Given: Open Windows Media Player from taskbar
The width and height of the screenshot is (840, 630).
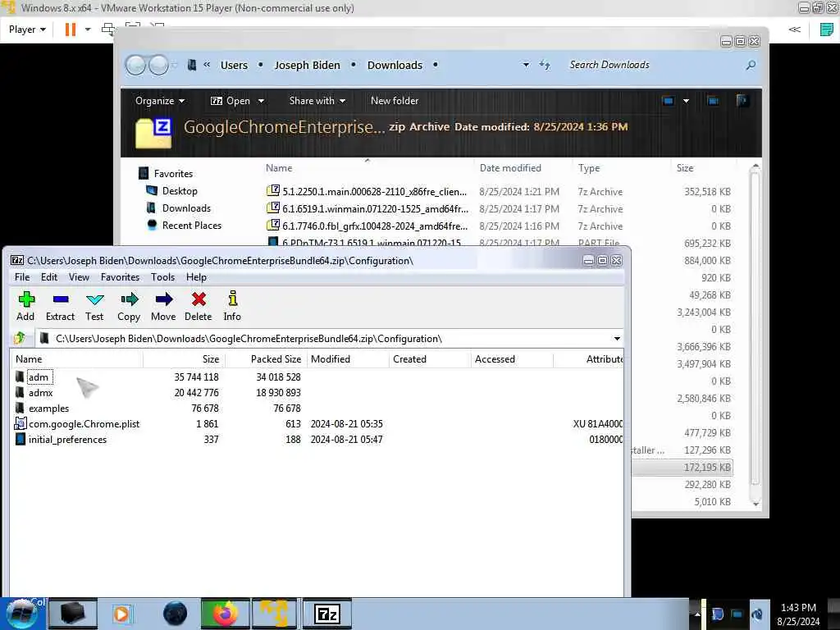Looking at the screenshot, I should [121, 614].
